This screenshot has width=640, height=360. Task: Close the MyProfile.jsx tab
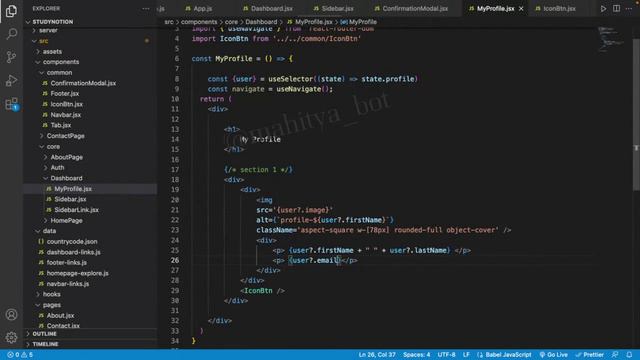(521, 9)
